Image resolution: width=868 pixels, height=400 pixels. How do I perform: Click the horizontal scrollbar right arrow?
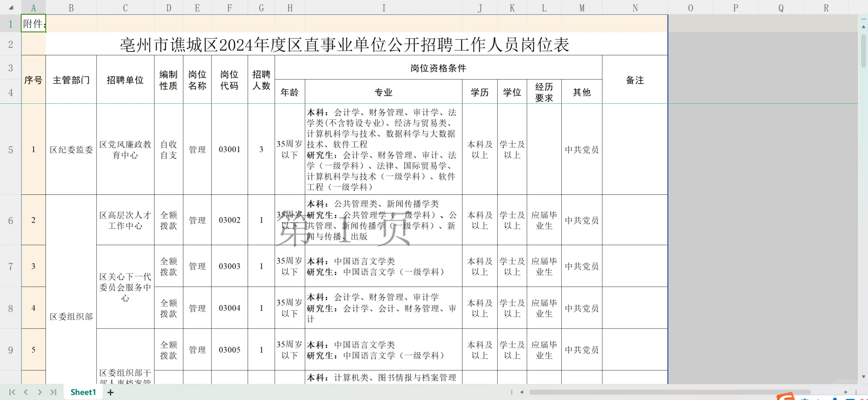pyautogui.click(x=847, y=392)
